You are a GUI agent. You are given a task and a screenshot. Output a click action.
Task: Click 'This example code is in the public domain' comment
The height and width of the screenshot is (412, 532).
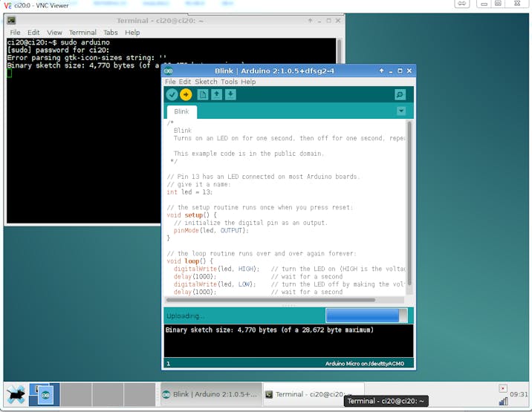pos(249,154)
